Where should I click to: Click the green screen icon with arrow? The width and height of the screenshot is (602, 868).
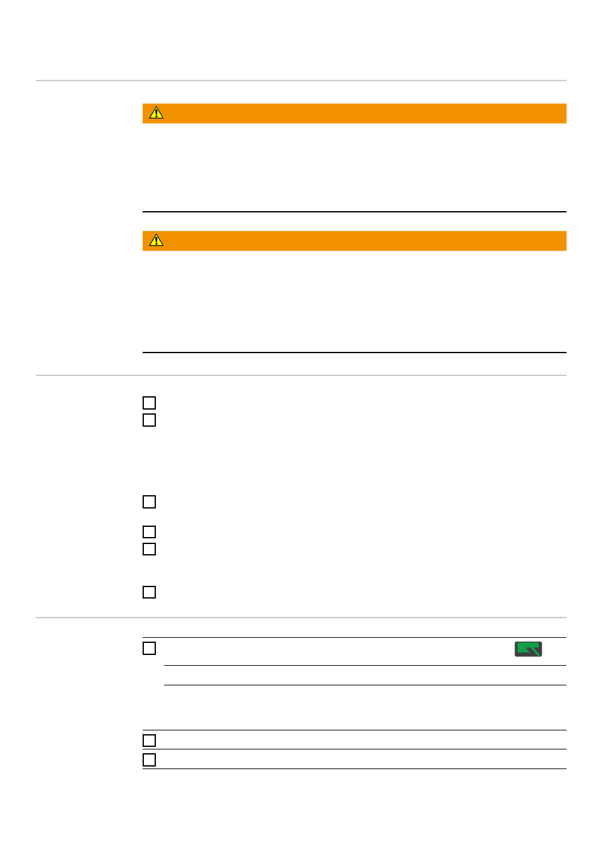click(528, 649)
